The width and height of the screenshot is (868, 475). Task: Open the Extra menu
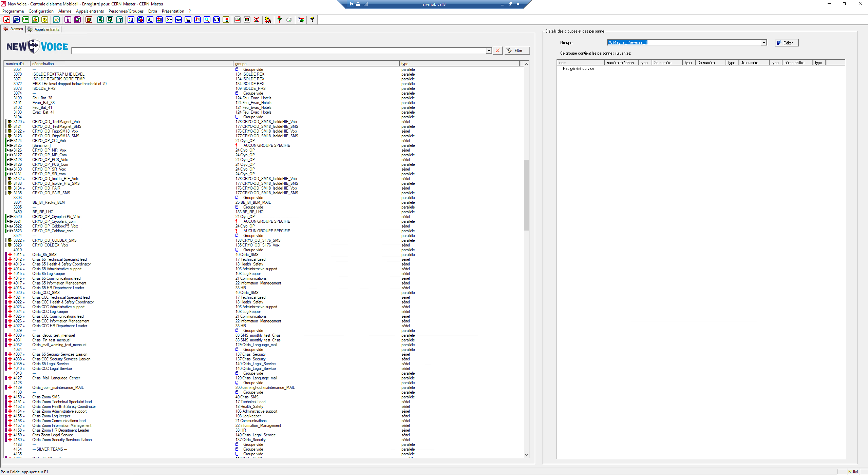(x=153, y=11)
